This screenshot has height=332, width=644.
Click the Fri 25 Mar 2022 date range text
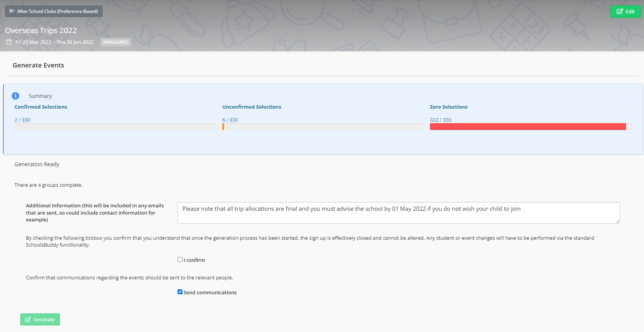(55, 42)
